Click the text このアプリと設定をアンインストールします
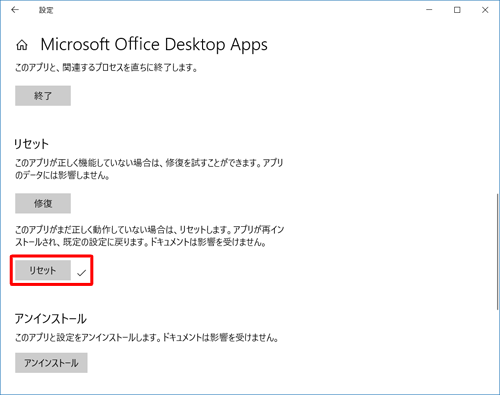The width and height of the screenshot is (500, 395). pyautogui.click(x=88, y=338)
